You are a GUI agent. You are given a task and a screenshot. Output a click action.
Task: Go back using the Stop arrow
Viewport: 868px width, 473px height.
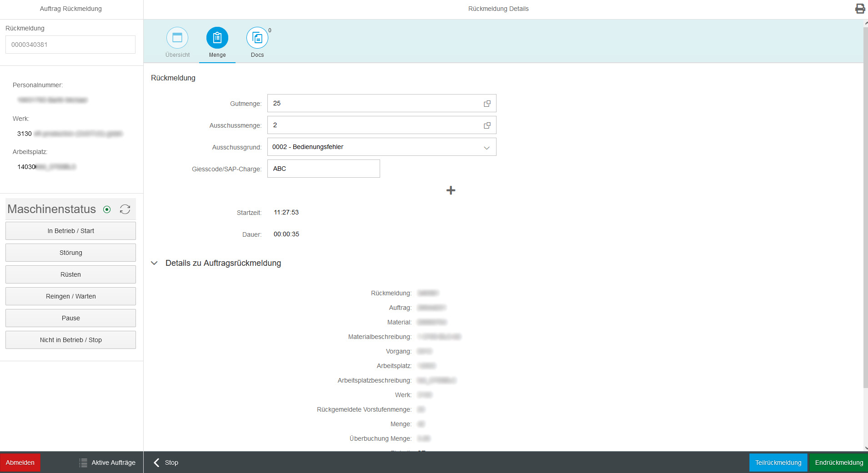[x=157, y=463]
